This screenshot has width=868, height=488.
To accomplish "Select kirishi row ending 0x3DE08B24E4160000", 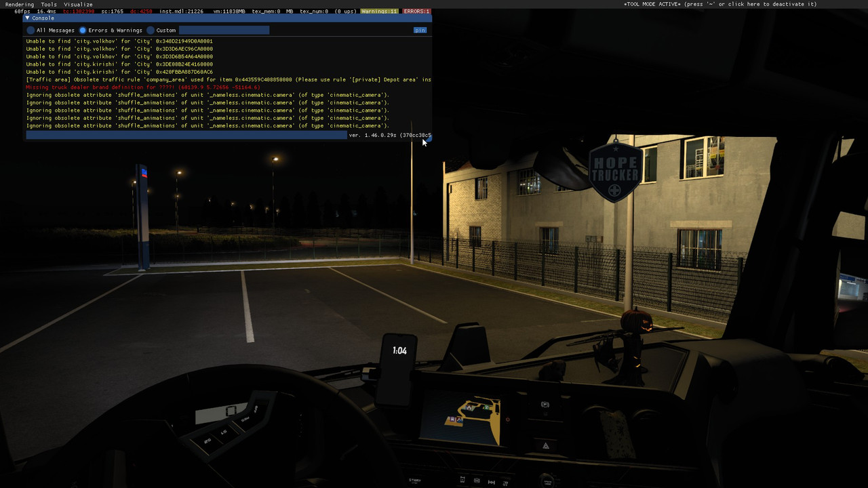I will (119, 64).
